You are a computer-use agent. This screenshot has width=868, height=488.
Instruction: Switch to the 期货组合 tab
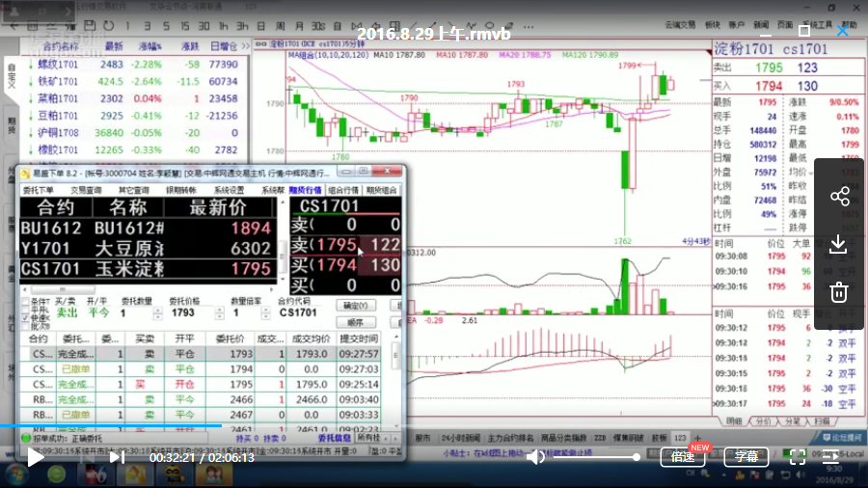coord(381,190)
